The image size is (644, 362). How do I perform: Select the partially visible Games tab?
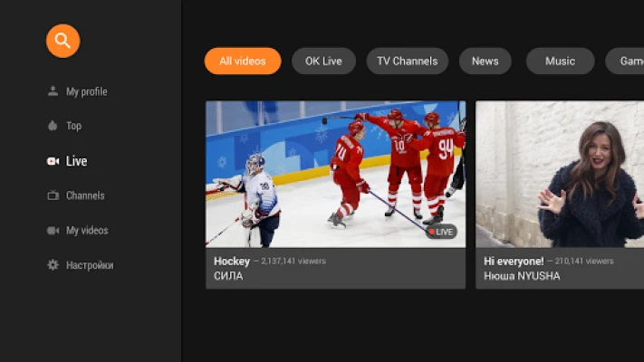click(627, 62)
